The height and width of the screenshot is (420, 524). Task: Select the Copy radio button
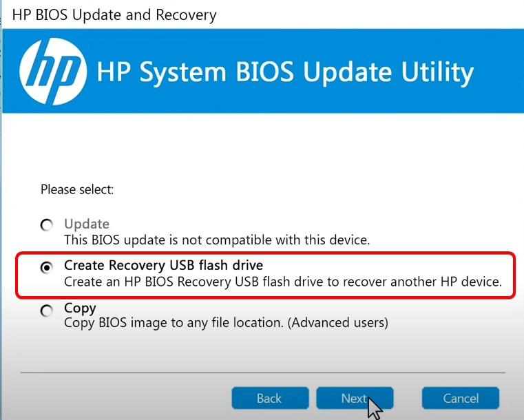46,311
